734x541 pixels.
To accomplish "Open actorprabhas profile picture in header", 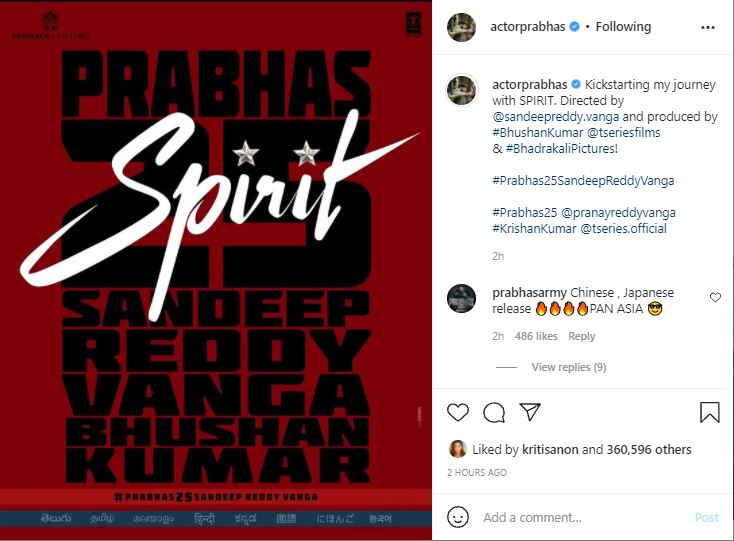I will click(462, 27).
